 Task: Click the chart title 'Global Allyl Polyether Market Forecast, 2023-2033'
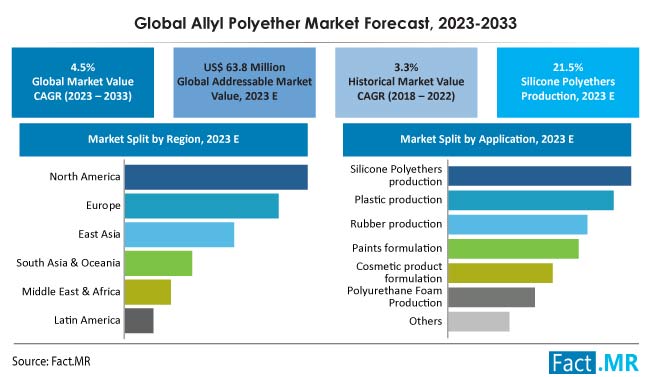325,23
